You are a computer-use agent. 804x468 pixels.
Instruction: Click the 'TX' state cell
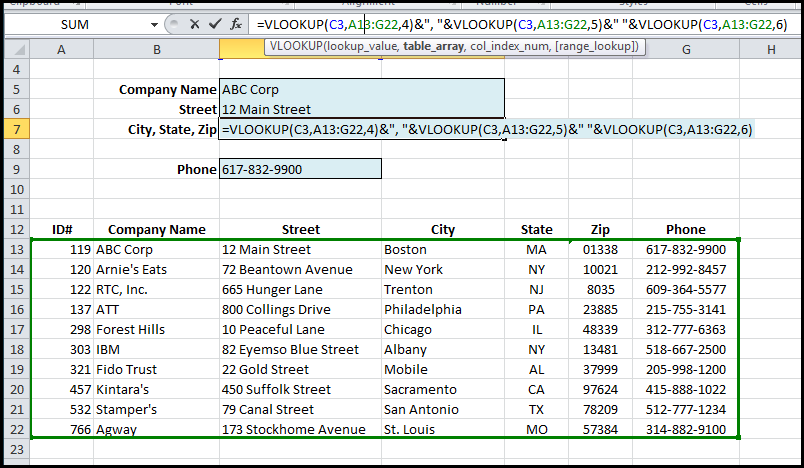[x=536, y=410]
